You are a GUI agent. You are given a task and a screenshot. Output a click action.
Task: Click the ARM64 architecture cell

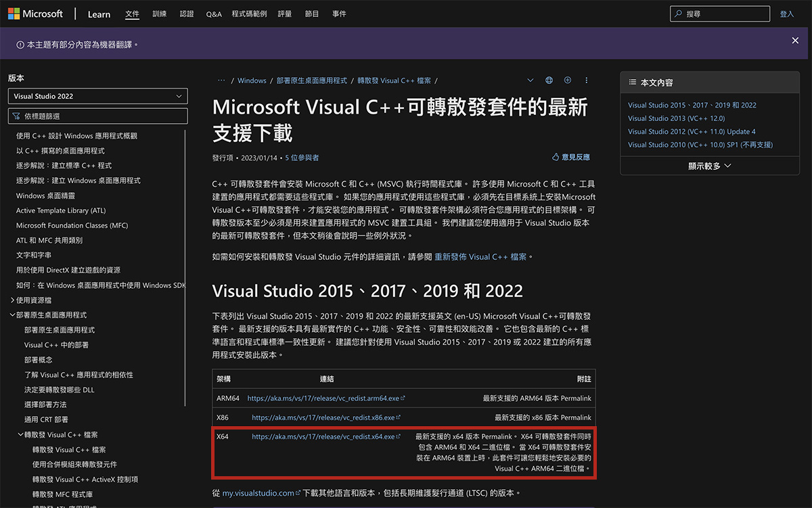228,398
